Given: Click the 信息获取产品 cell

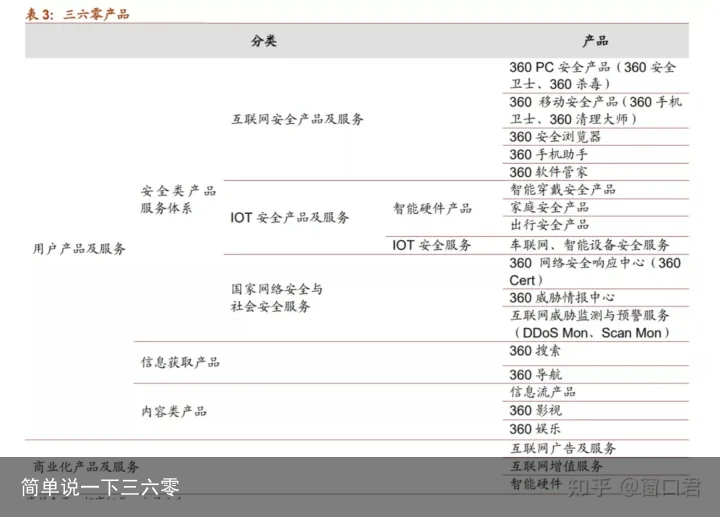Looking at the screenshot, I should click(180, 362).
